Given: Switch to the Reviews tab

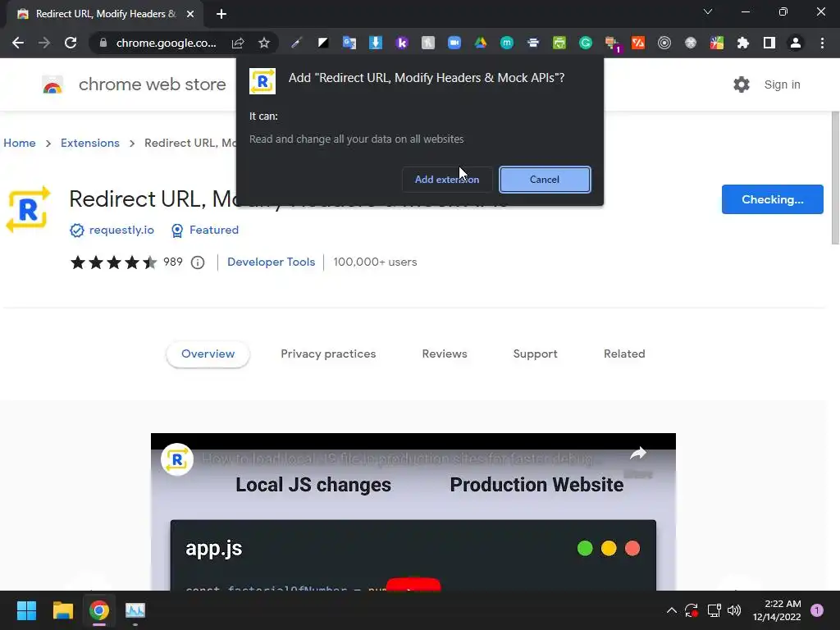Looking at the screenshot, I should [445, 354].
